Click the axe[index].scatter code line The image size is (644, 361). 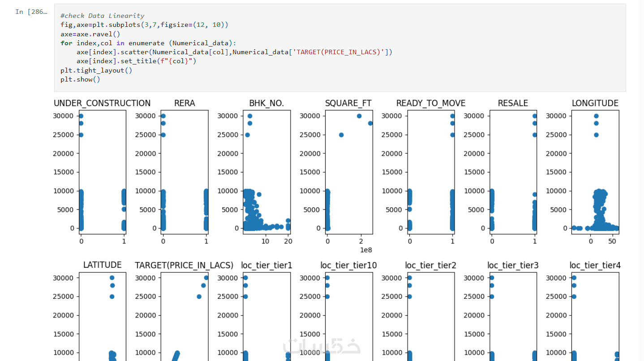(x=234, y=52)
